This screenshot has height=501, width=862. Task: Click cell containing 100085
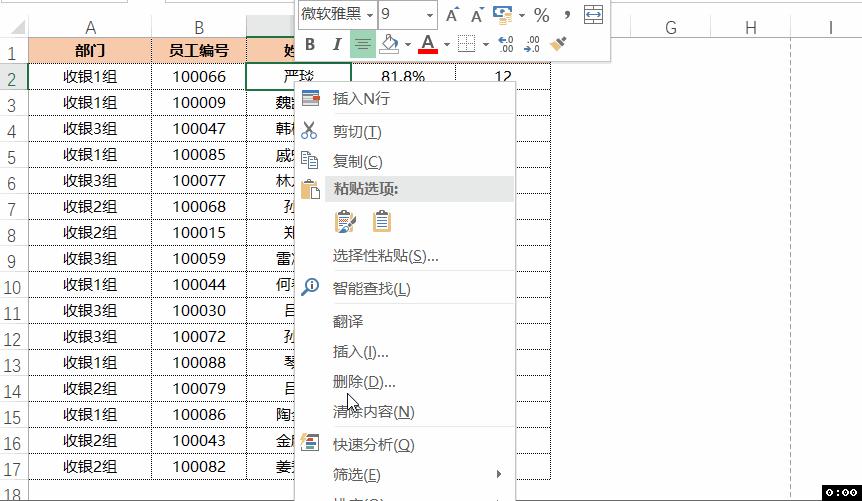tap(199, 155)
